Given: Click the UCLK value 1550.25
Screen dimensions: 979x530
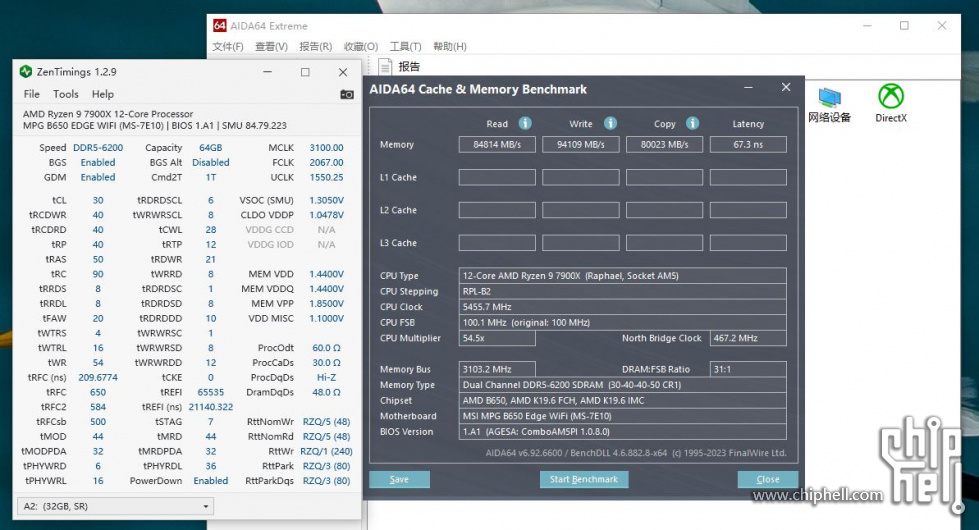Looking at the screenshot, I should point(327,177).
